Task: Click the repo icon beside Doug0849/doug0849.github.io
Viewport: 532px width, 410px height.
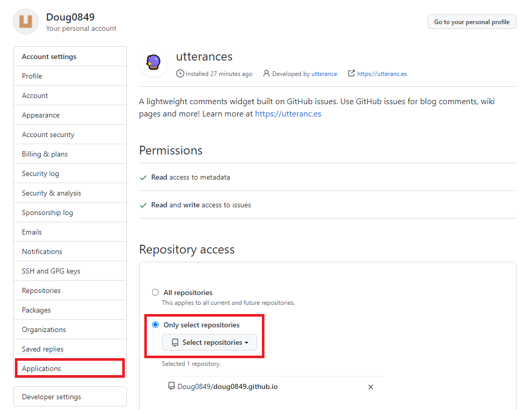Action: (172, 386)
